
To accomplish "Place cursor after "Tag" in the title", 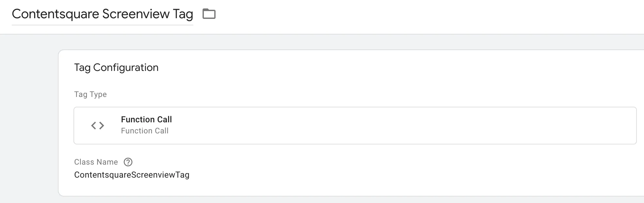I will point(193,14).
